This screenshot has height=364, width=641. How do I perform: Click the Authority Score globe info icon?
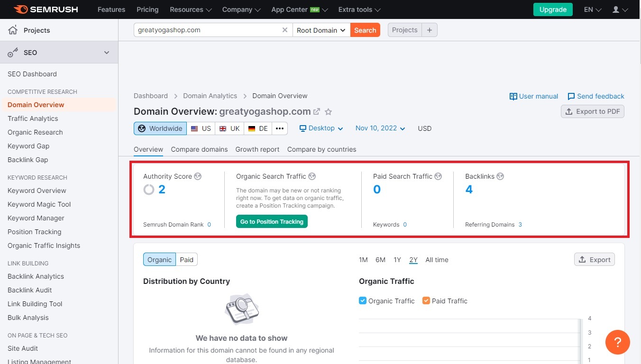click(x=198, y=176)
